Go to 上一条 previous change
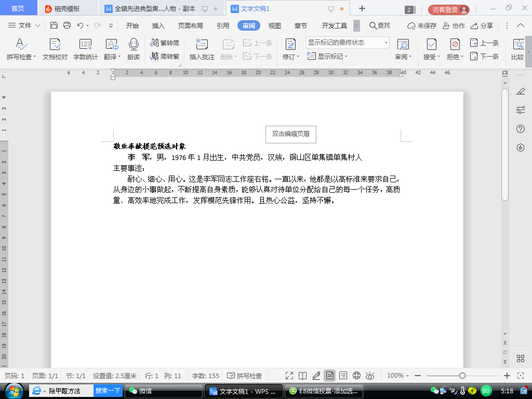The width and height of the screenshot is (532, 399). pos(485,43)
